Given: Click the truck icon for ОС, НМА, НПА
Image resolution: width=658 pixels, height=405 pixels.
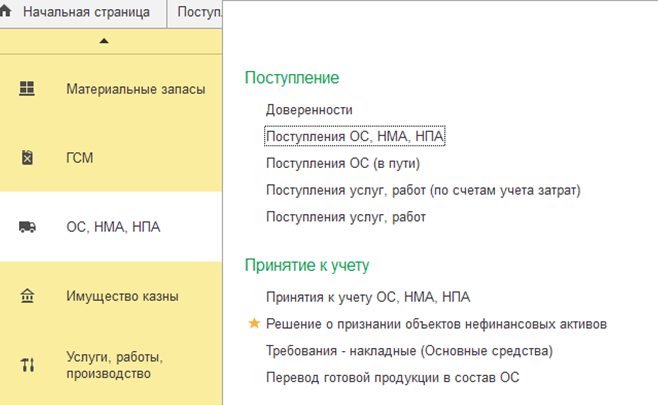Looking at the screenshot, I should click(x=27, y=227).
